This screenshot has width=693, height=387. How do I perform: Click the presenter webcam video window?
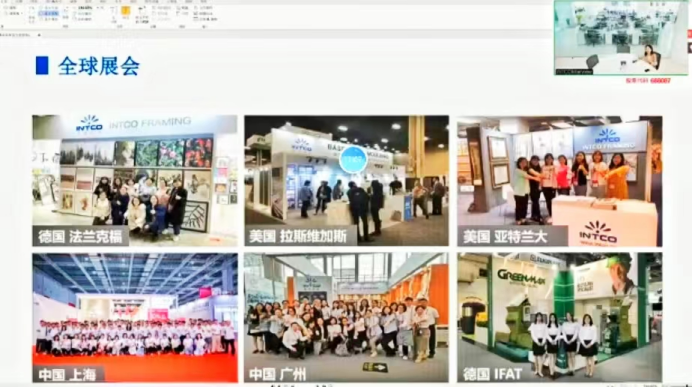tap(621, 38)
